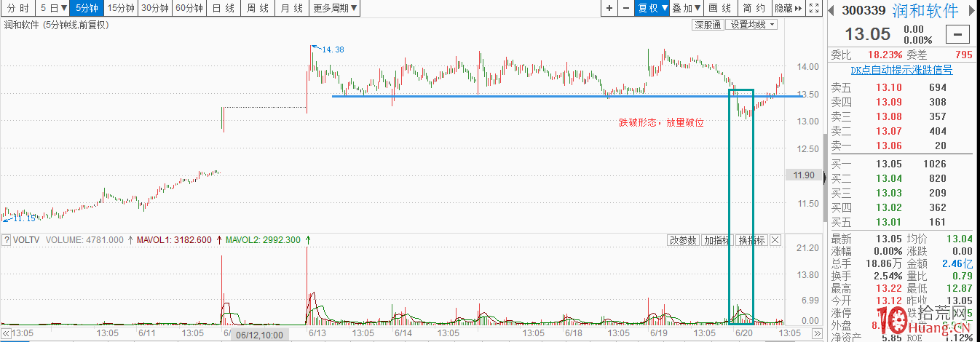Click the 委比 18.23% value
Screen dimensions: 980x342
click(885, 55)
